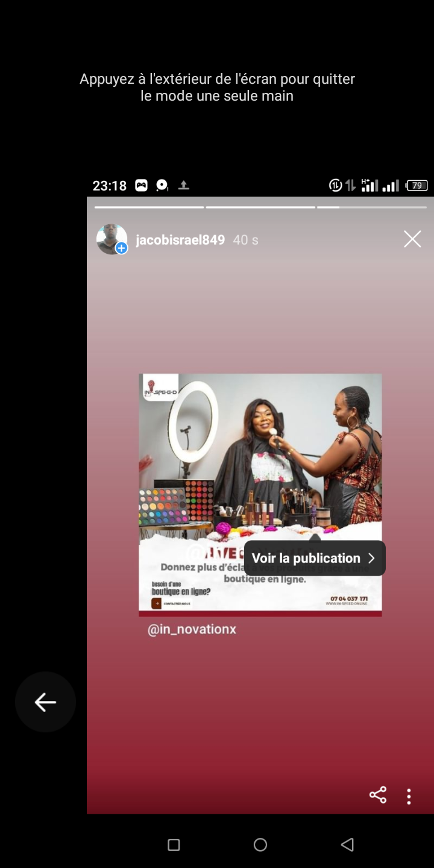Tap the back arrow circle button

(x=45, y=702)
